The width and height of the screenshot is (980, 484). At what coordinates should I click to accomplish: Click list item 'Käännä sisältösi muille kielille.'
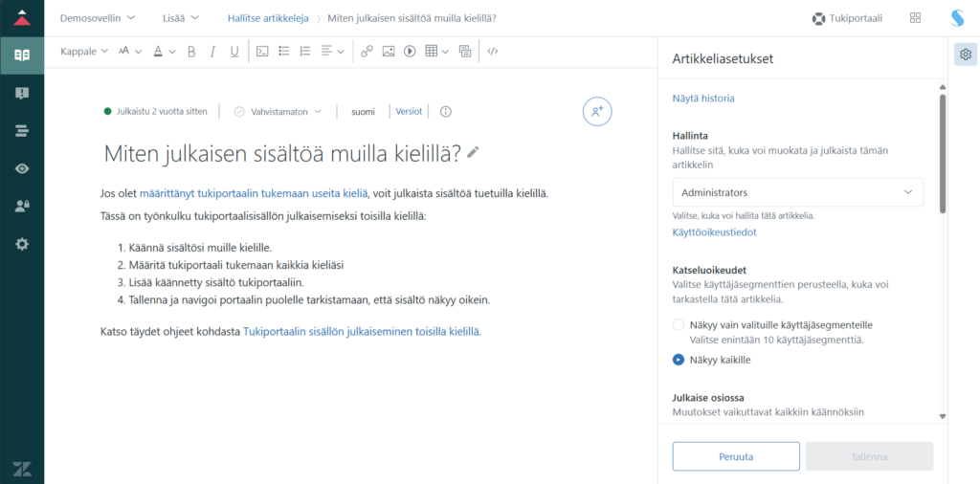pyautogui.click(x=200, y=247)
